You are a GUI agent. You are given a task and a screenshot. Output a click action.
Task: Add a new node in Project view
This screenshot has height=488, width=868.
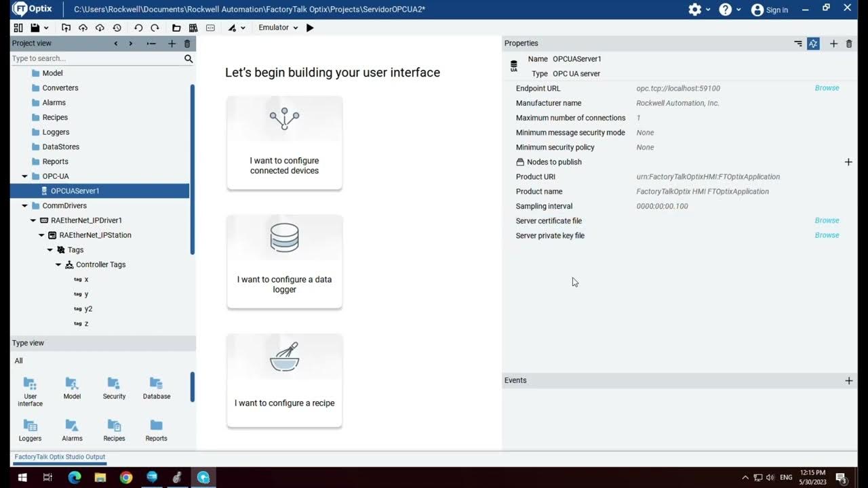point(172,43)
